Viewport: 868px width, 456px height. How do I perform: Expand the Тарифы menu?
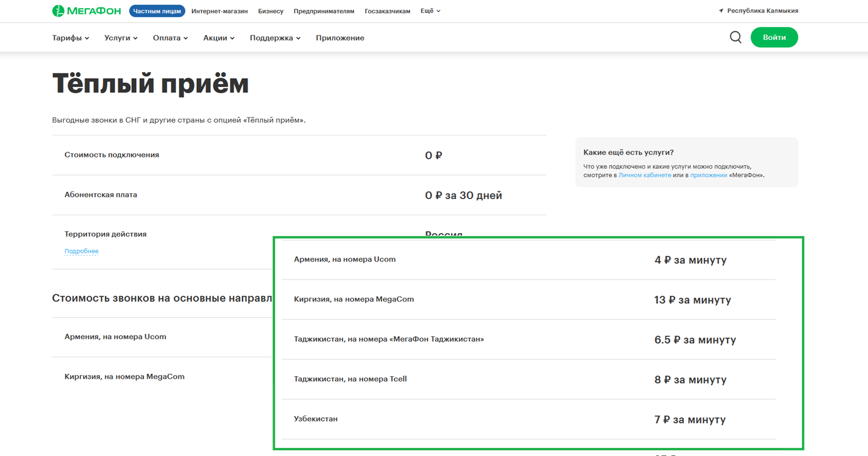71,38
